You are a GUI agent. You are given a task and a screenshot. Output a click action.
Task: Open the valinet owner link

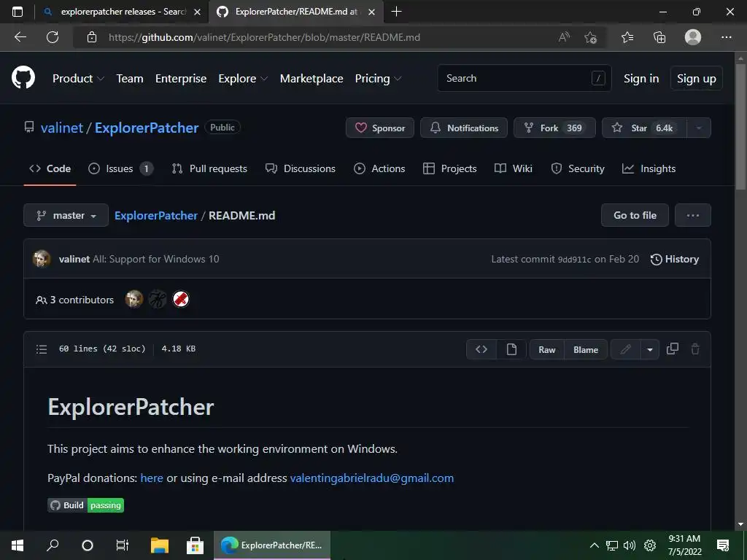pyautogui.click(x=62, y=128)
